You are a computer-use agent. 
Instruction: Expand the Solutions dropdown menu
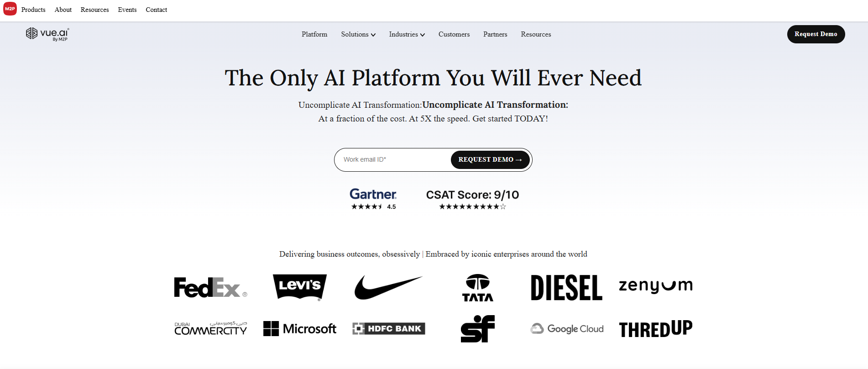(x=358, y=34)
